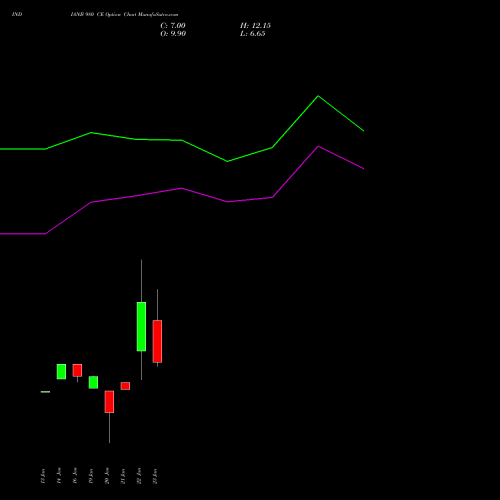Click the 21 Jan date label
The width and height of the screenshot is (500, 500).
[123, 476]
